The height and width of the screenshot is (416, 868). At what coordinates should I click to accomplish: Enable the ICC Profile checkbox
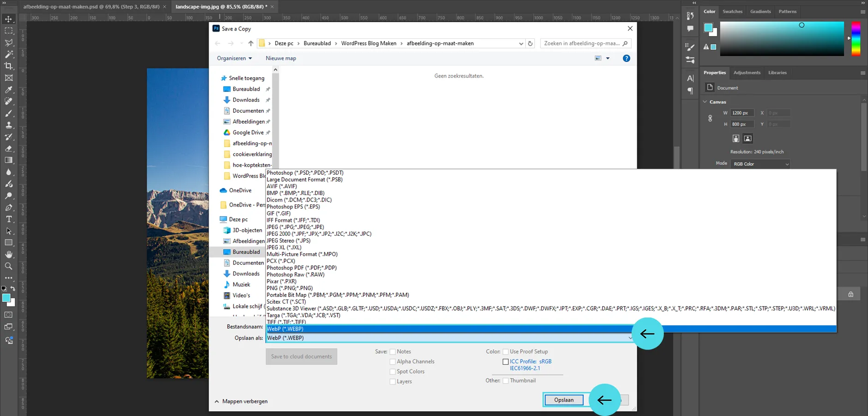[506, 362]
